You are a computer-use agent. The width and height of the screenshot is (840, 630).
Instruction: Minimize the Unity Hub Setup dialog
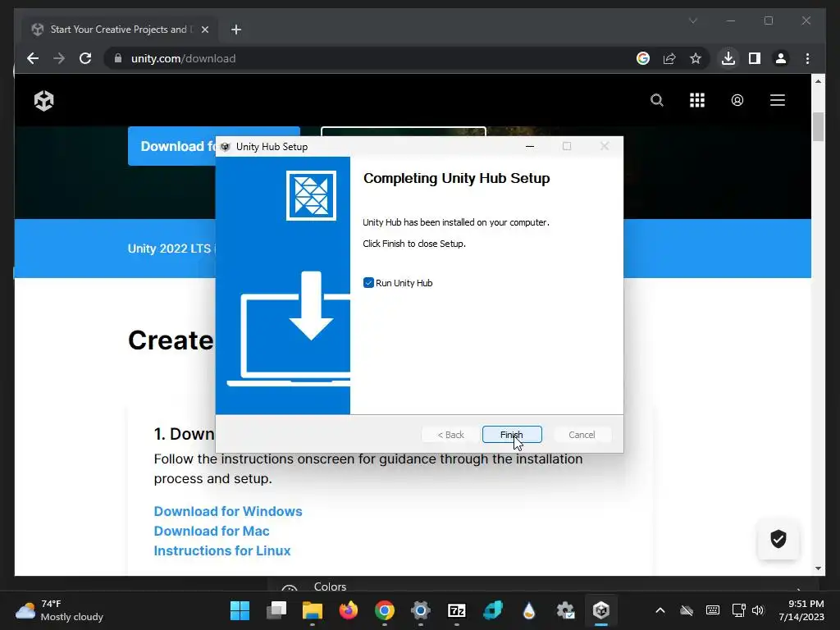tap(530, 146)
